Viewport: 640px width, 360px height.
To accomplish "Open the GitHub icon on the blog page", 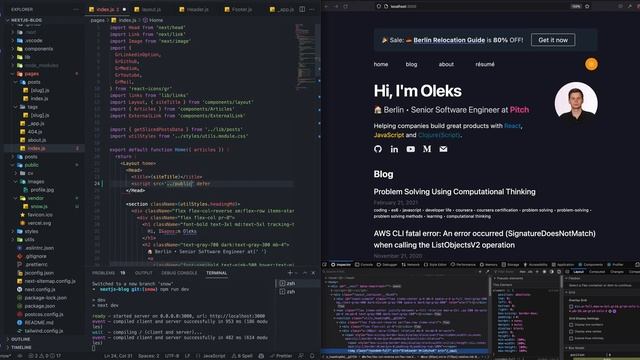I will pyautogui.click(x=378, y=149).
